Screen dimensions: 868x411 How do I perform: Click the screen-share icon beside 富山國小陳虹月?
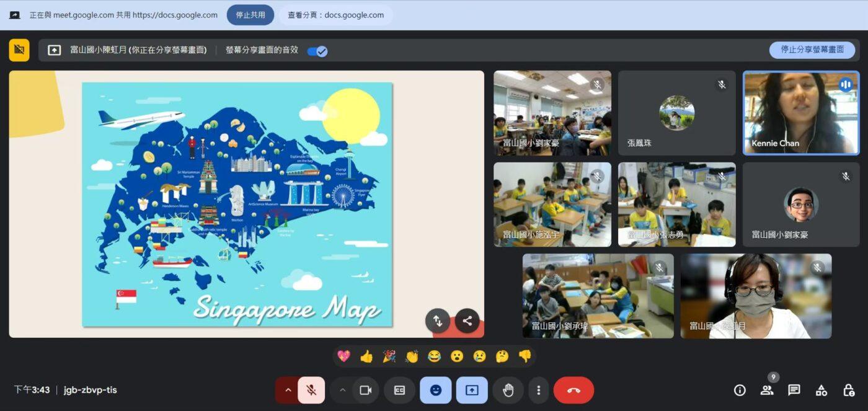pyautogui.click(x=55, y=50)
